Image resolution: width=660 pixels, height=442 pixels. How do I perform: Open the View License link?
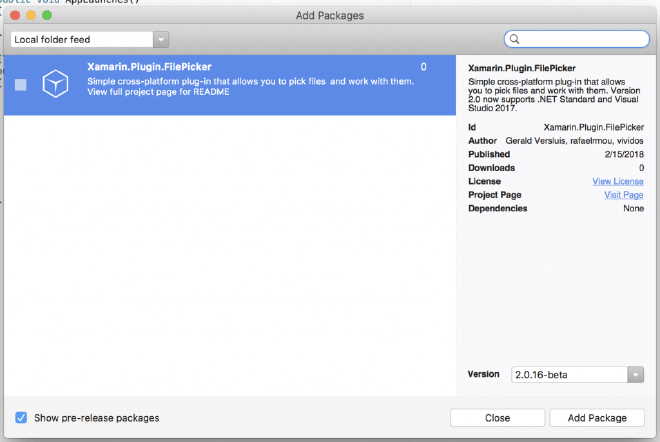pos(618,181)
